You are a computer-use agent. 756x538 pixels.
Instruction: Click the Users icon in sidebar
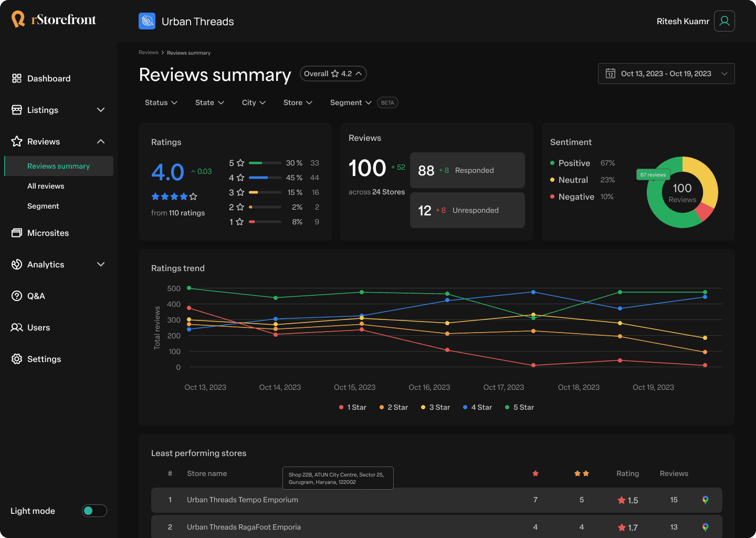pyautogui.click(x=17, y=327)
